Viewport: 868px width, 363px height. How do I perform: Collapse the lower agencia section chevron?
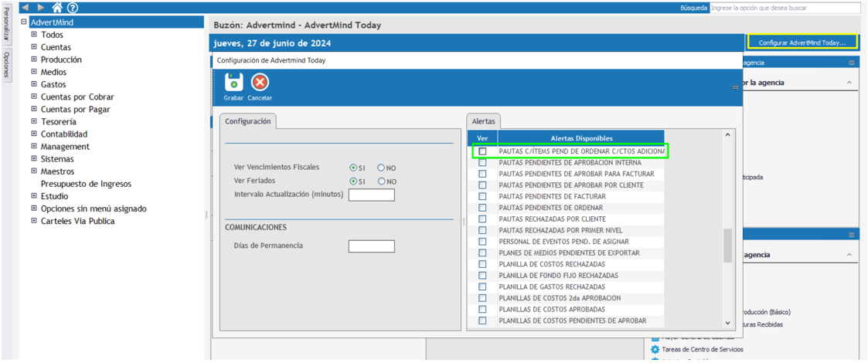[849, 255]
